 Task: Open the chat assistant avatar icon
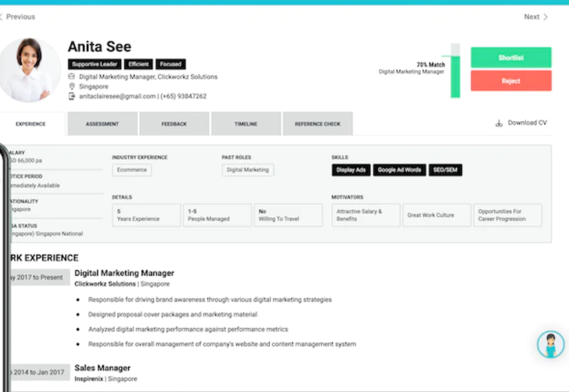550,344
